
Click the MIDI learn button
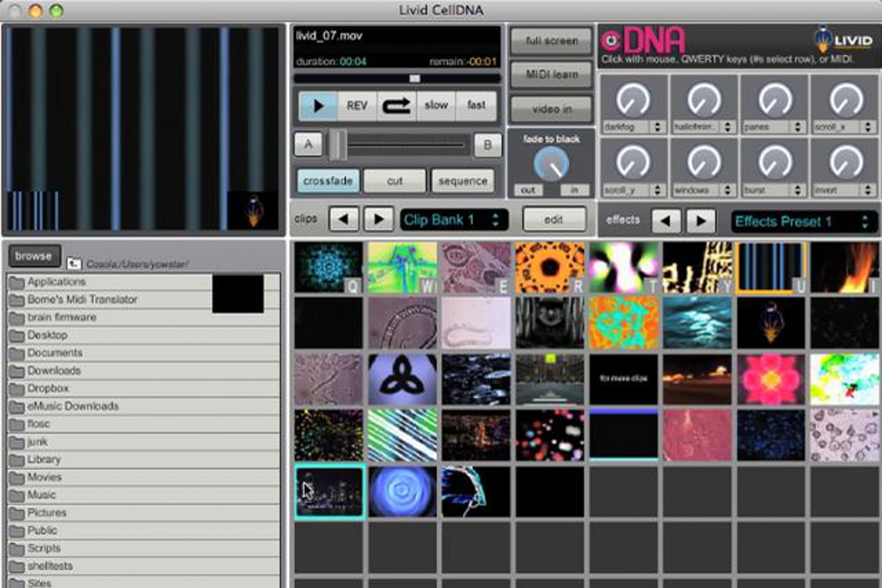tap(551, 75)
